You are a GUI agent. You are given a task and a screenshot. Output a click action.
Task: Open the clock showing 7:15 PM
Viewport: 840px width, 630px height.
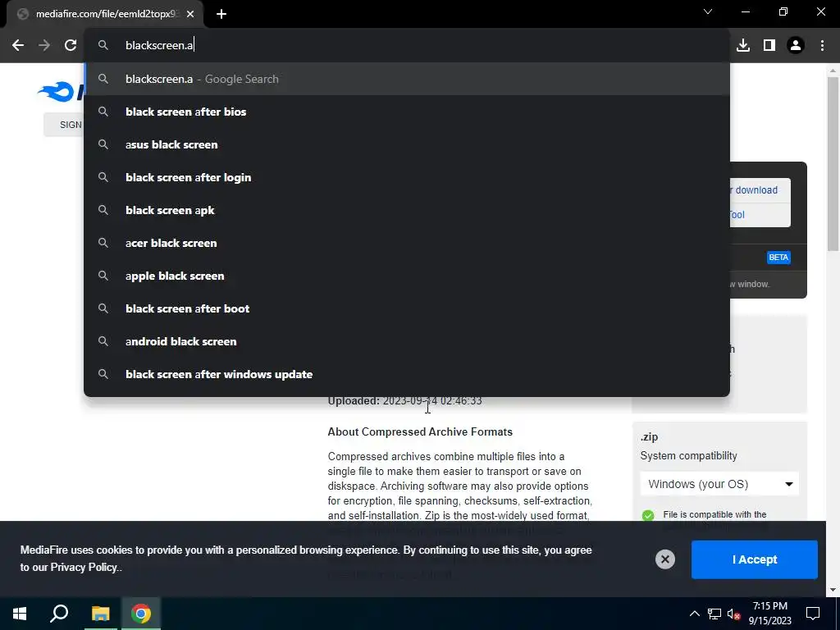pyautogui.click(x=769, y=614)
